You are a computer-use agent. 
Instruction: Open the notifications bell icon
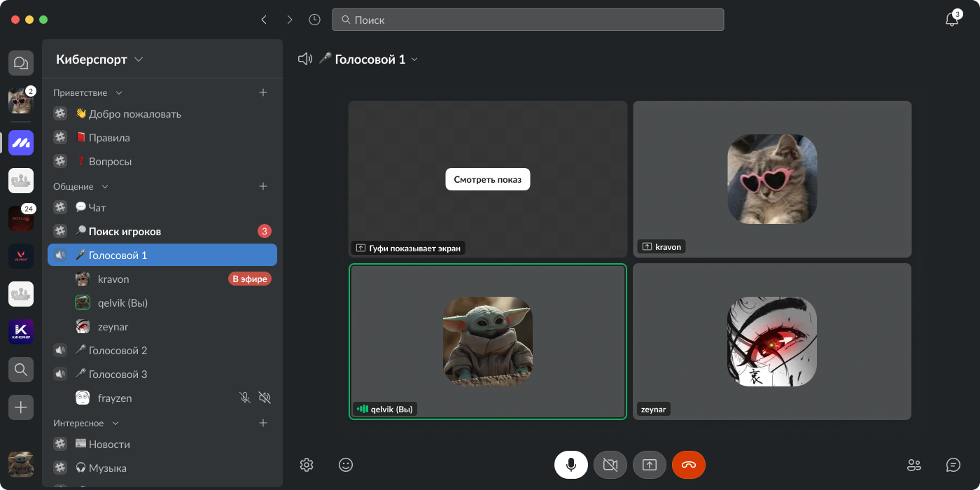pyautogui.click(x=951, y=20)
